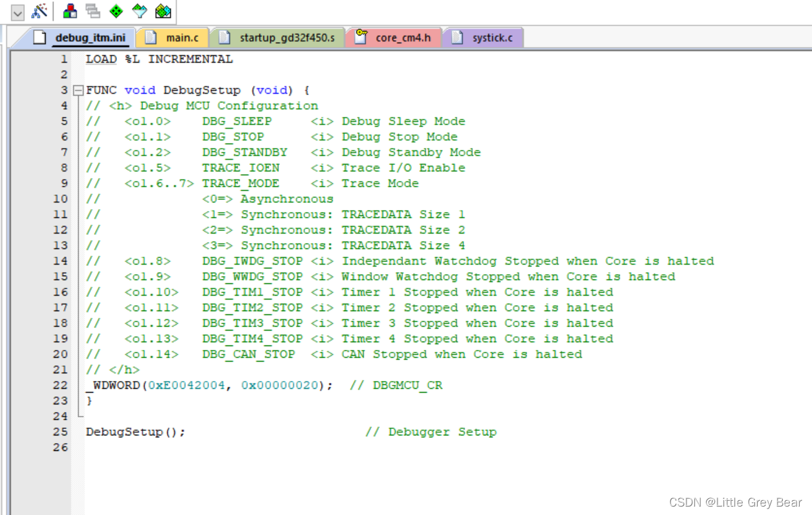
Task: Click the DBG_WWDG_STOP comment line
Action: 381,276
